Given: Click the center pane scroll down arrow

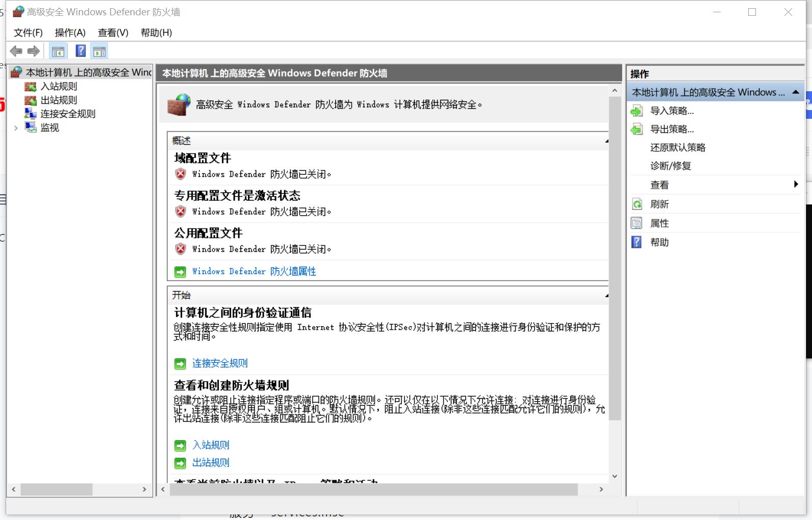Looking at the screenshot, I should [x=615, y=476].
